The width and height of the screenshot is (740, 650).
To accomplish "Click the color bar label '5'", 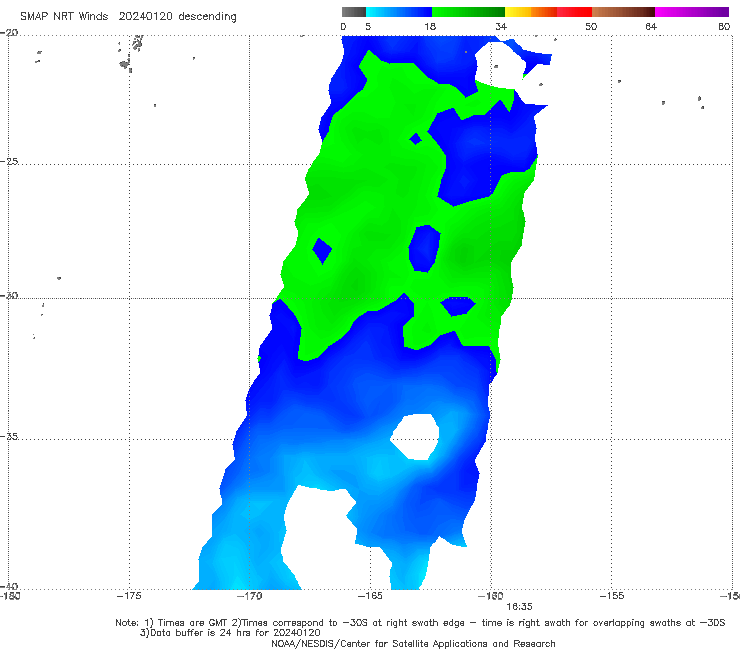I will tap(368, 26).
